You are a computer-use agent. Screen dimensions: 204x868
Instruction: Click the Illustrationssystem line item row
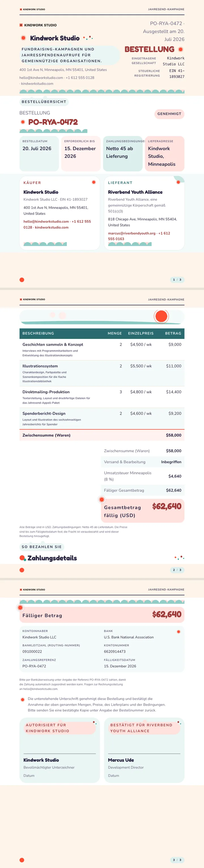[x=102, y=373]
